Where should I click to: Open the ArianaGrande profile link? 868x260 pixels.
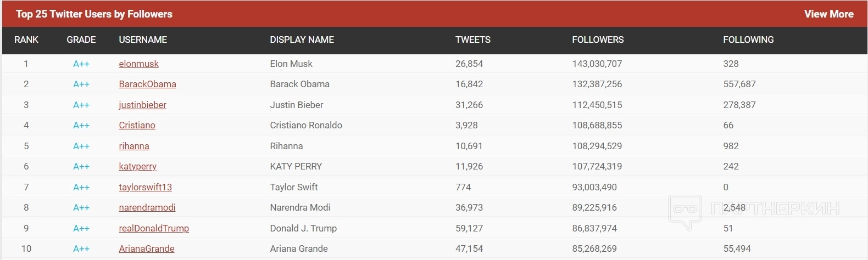pyautogui.click(x=147, y=248)
